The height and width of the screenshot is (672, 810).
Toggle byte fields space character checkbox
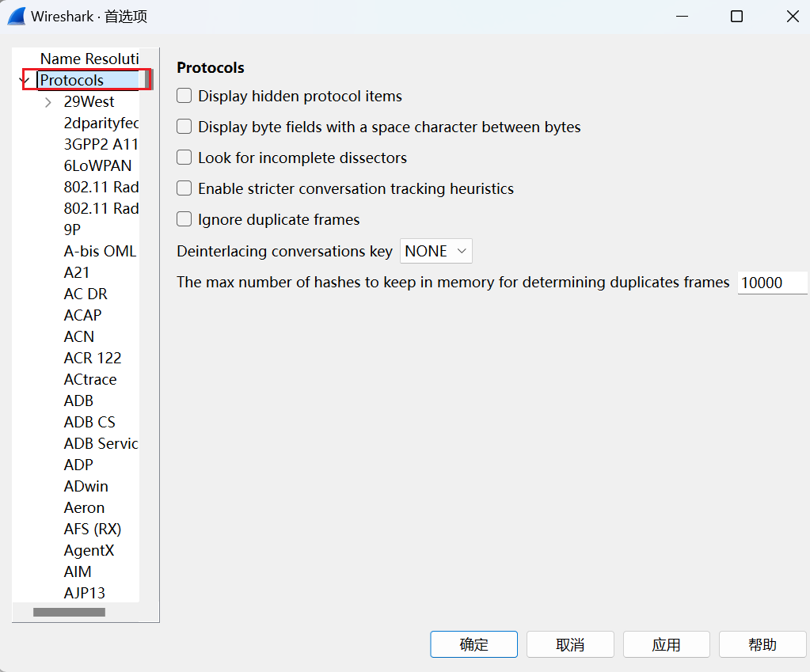[x=184, y=127]
